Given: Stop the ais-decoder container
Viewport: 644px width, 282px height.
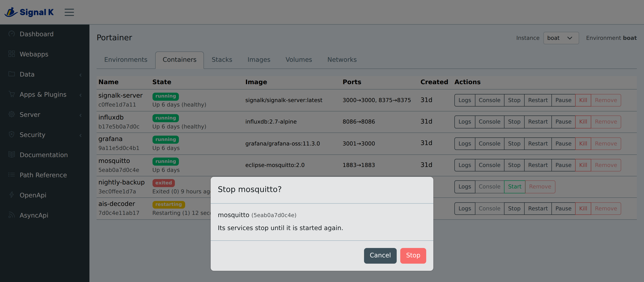Looking at the screenshot, I should 514,208.
